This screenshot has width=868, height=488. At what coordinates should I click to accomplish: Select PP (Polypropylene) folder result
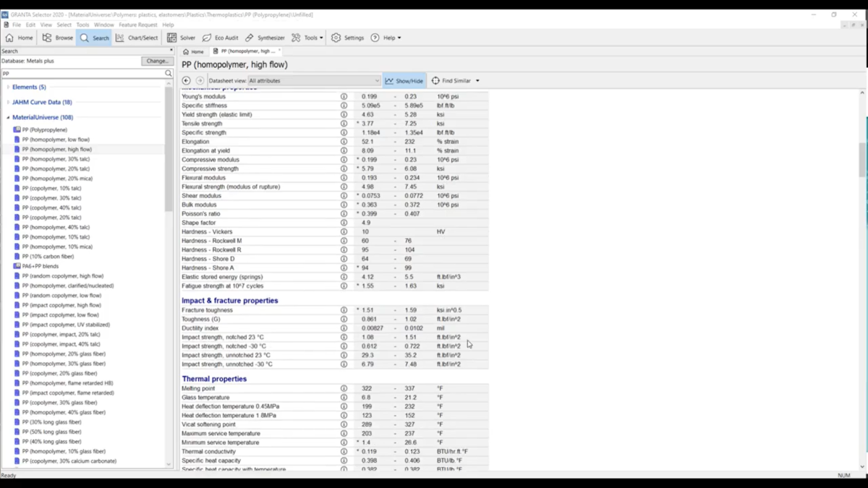point(44,130)
